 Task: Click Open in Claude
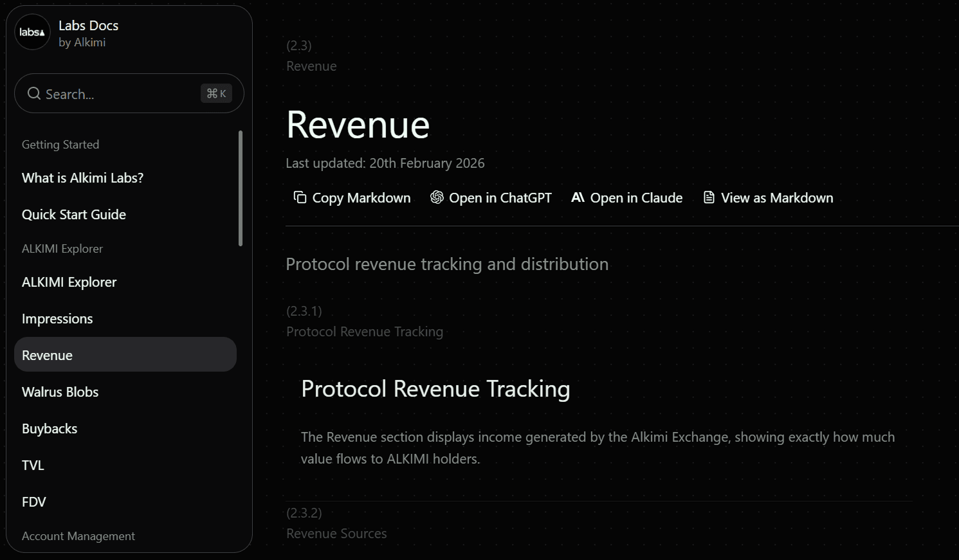[627, 197]
